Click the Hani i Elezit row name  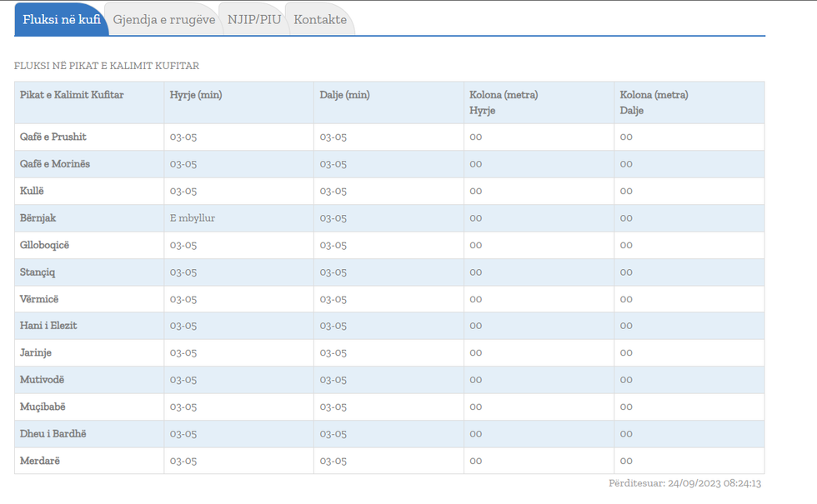[x=48, y=326]
